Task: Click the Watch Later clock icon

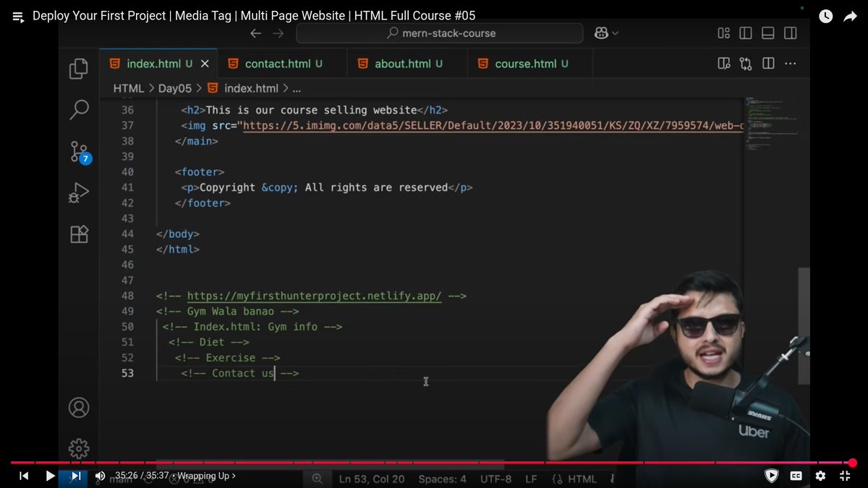Action: pos(825,16)
